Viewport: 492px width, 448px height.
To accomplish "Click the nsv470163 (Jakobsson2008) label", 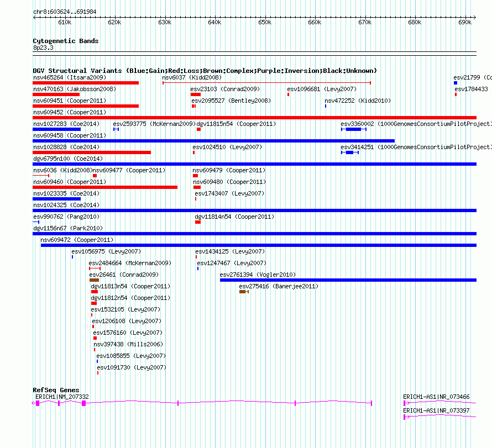I will [x=75, y=89].
